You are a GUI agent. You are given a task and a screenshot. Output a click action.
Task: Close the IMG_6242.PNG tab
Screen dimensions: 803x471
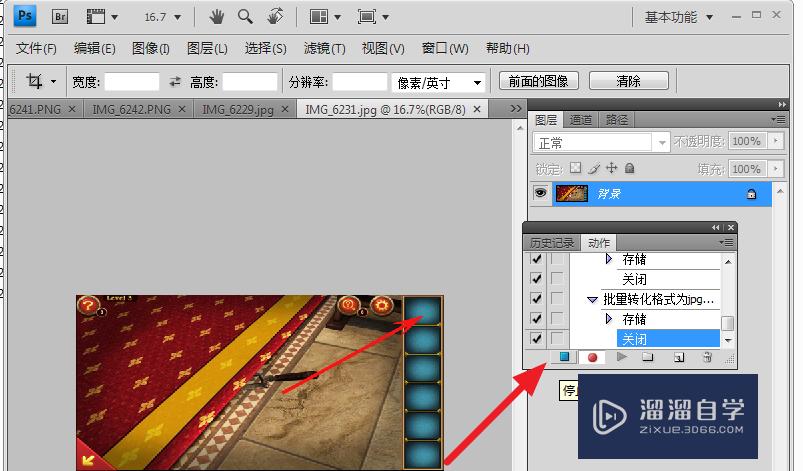(x=182, y=109)
